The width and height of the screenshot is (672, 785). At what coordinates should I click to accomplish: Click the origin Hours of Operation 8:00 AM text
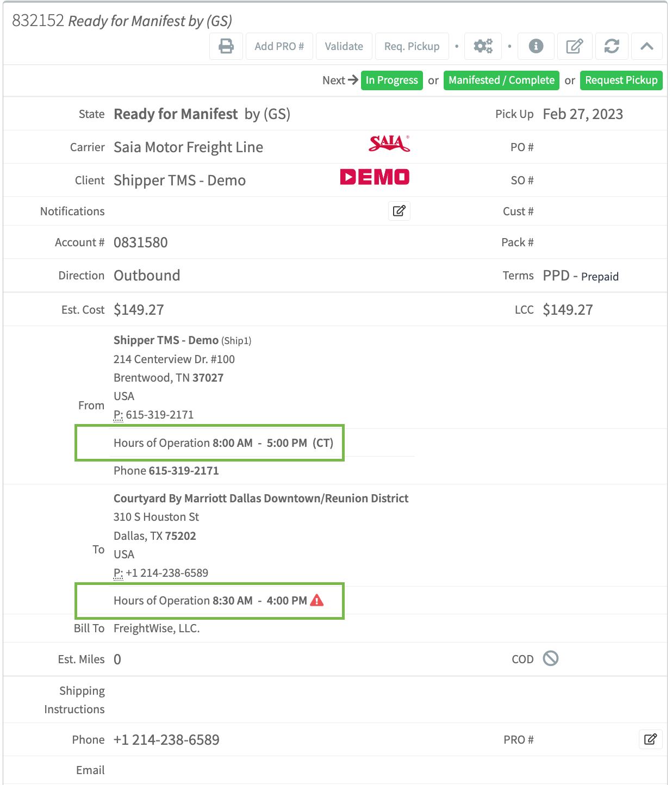click(x=223, y=443)
